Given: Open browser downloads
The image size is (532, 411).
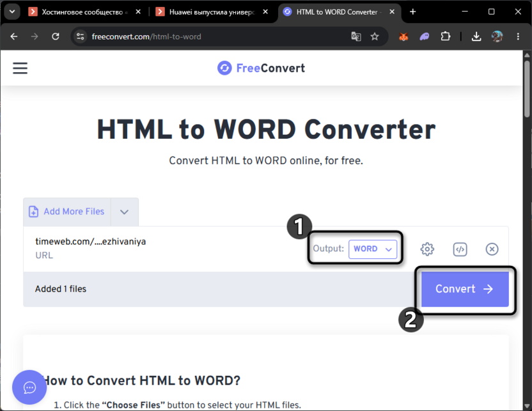Looking at the screenshot, I should (x=476, y=36).
